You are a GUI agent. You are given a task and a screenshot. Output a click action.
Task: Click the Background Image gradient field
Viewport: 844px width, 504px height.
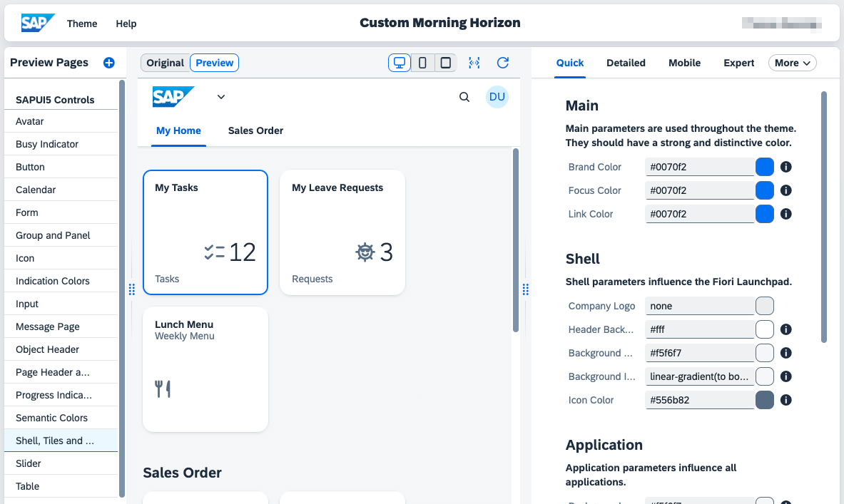tap(700, 376)
